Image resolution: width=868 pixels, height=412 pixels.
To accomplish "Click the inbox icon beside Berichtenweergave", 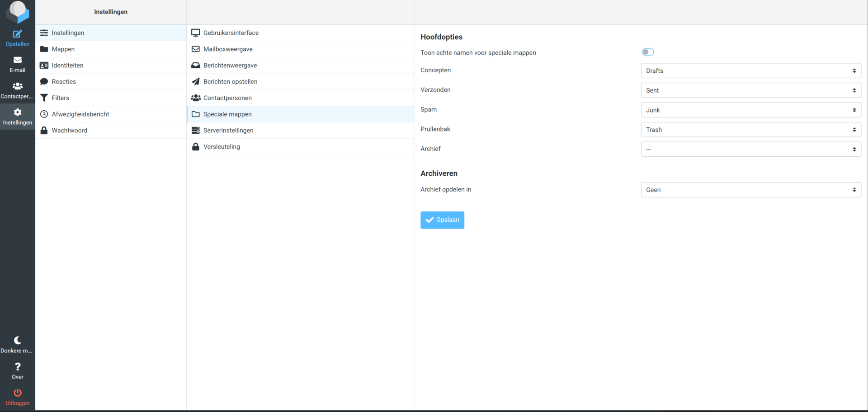I will pos(196,66).
